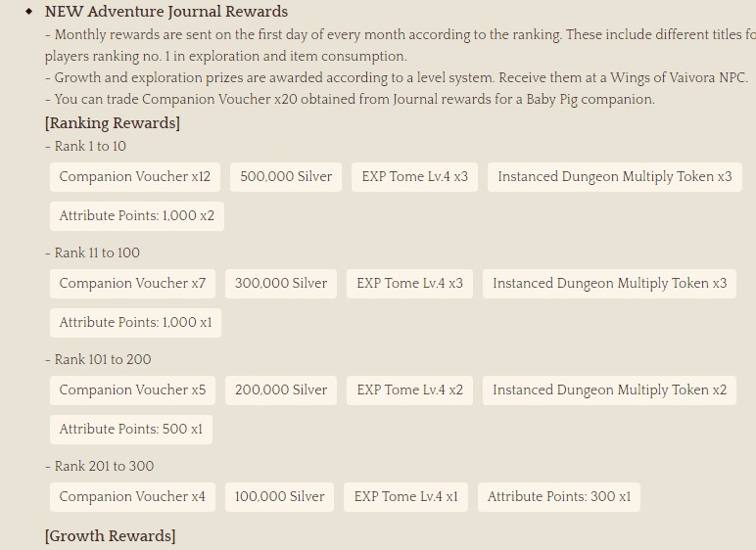This screenshot has width=756, height=550.
Task: Click the 300,000 Silver reward chip
Action: pyautogui.click(x=281, y=284)
